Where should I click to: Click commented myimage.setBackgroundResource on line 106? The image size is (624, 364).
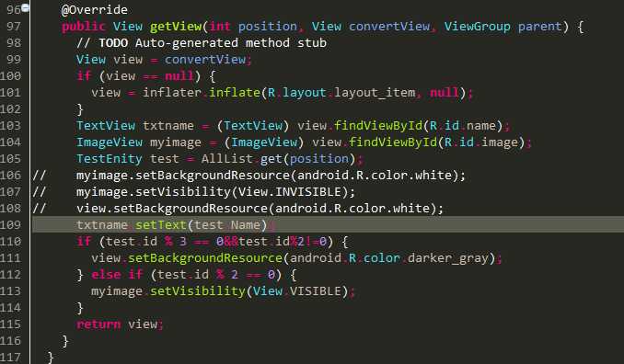[x=271, y=176]
